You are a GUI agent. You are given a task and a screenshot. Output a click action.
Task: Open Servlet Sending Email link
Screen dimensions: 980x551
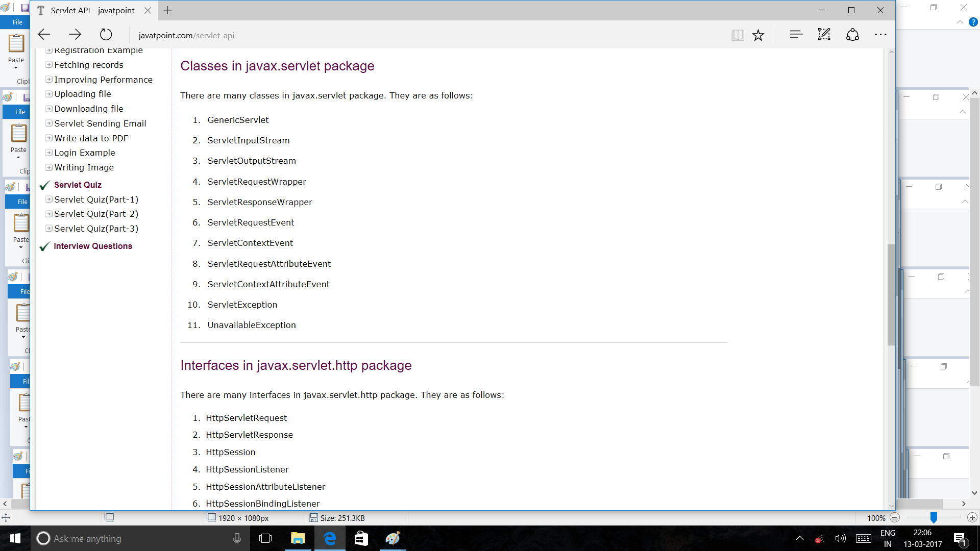pyautogui.click(x=100, y=123)
